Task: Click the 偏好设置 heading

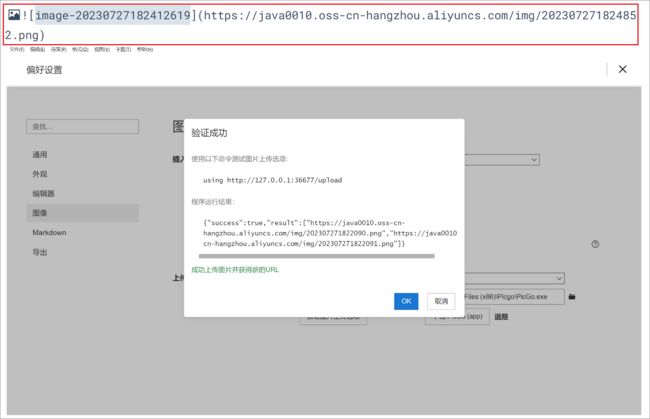Action: point(44,70)
